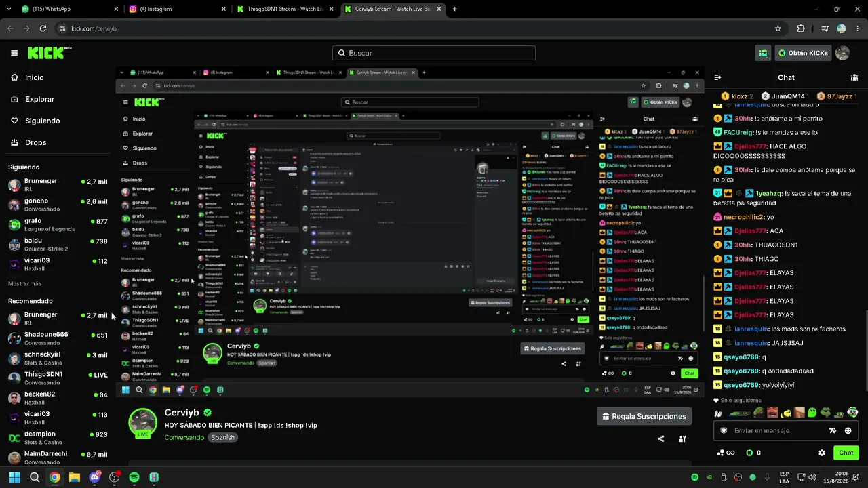The height and width of the screenshot is (488, 868).
Task: Expand following list with Mostrar más
Action: click(24, 283)
